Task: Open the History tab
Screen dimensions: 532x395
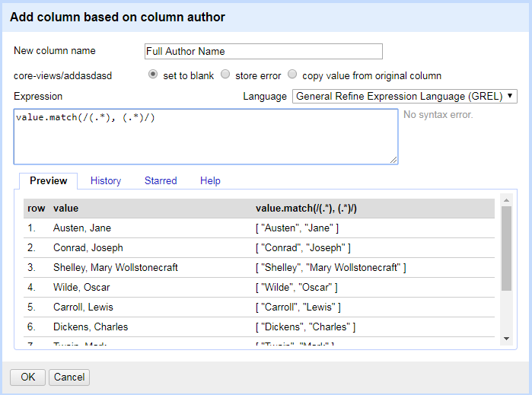Action: [106, 180]
